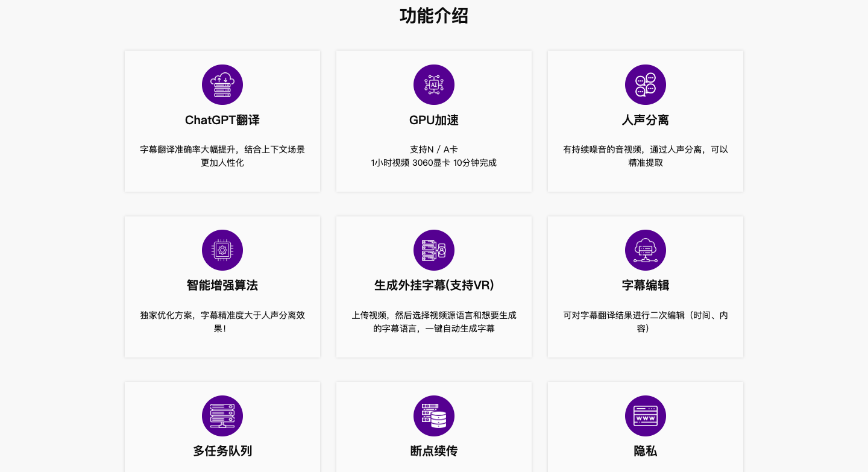Click the 1小时视频 3060显卡 10分钟完成 line
Screen dimensions: 868x472
(x=434, y=163)
